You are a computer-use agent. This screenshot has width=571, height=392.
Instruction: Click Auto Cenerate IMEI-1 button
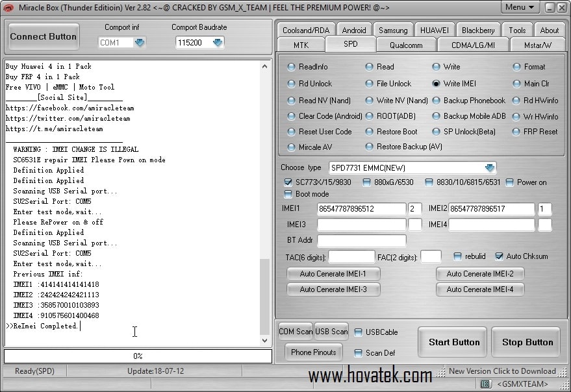[x=333, y=274]
